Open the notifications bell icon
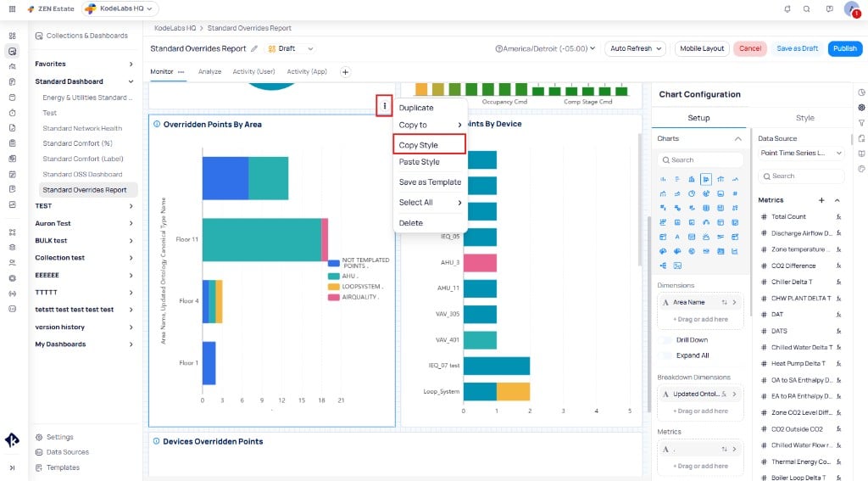The height and width of the screenshot is (481, 868). pyautogui.click(x=787, y=8)
